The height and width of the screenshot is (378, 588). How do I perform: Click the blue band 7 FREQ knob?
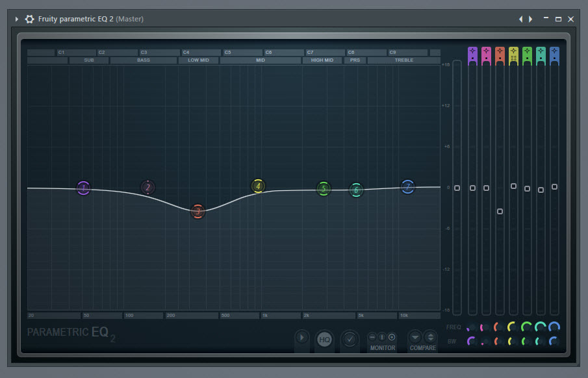pyautogui.click(x=554, y=327)
